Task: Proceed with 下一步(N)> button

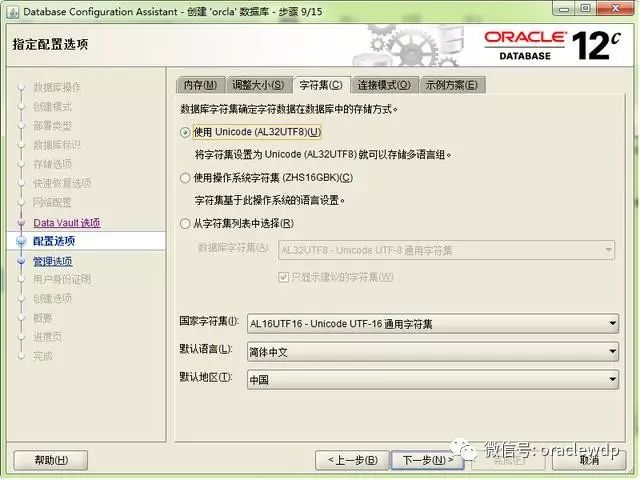Action: pos(428,460)
